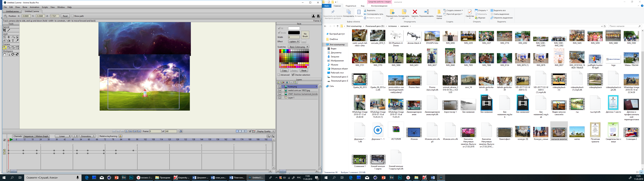Select the eyedropper layer tool
This screenshot has height=181, width=644.
tap(17, 41)
